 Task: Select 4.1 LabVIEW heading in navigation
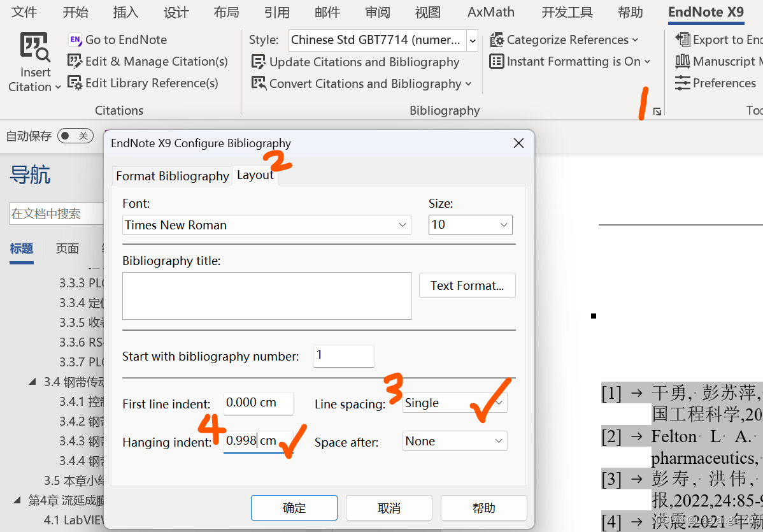coord(73,520)
